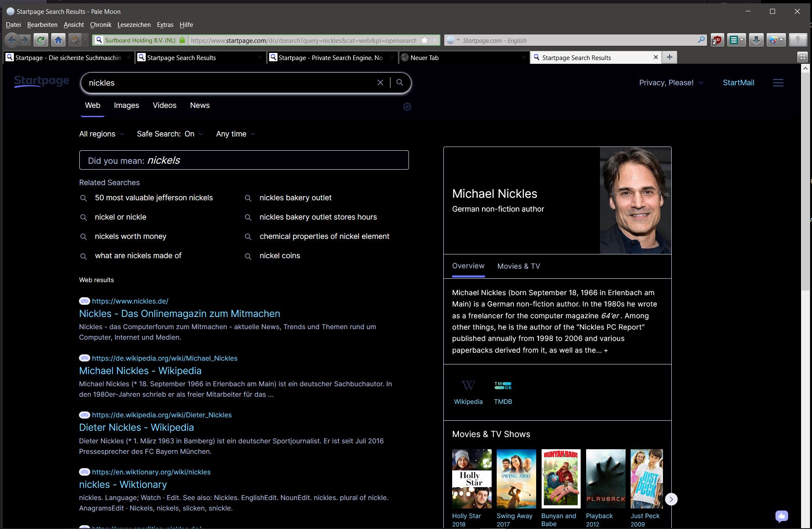Screen dimensions: 812x529
Task: Open the Bearbeiten menu
Action: [42, 25]
